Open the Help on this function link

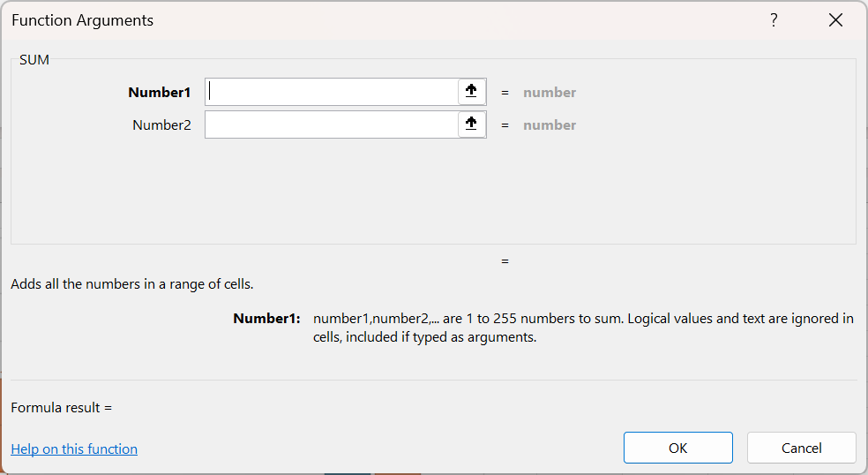tap(74, 449)
